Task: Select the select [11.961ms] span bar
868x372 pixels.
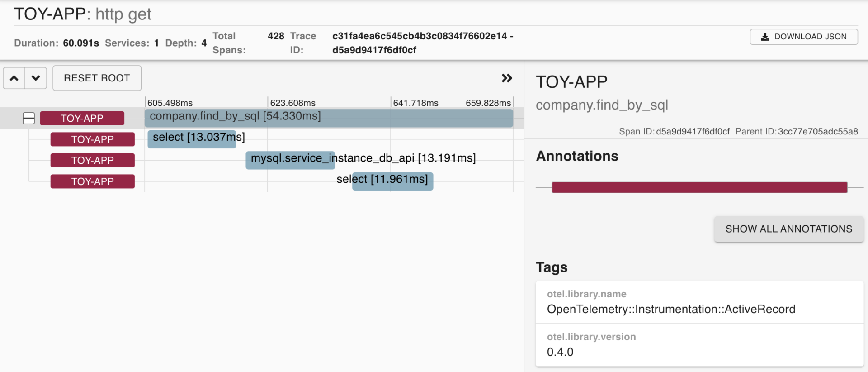Action: 392,181
